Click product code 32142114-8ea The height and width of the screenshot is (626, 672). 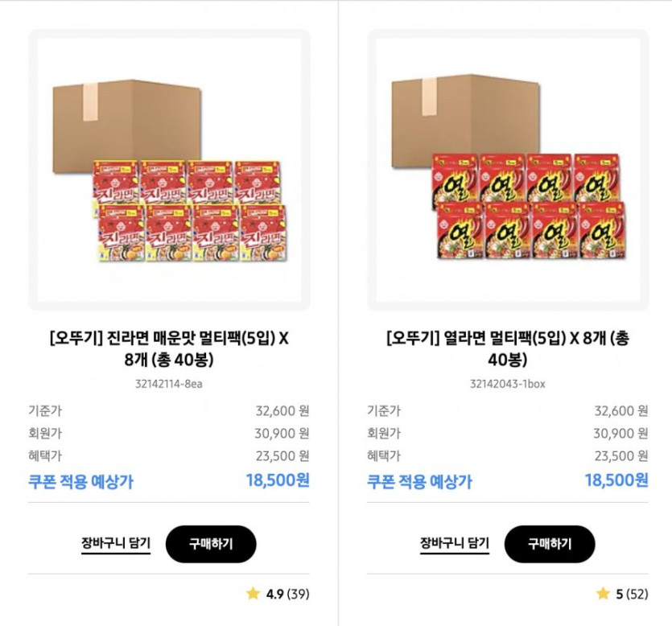click(169, 384)
